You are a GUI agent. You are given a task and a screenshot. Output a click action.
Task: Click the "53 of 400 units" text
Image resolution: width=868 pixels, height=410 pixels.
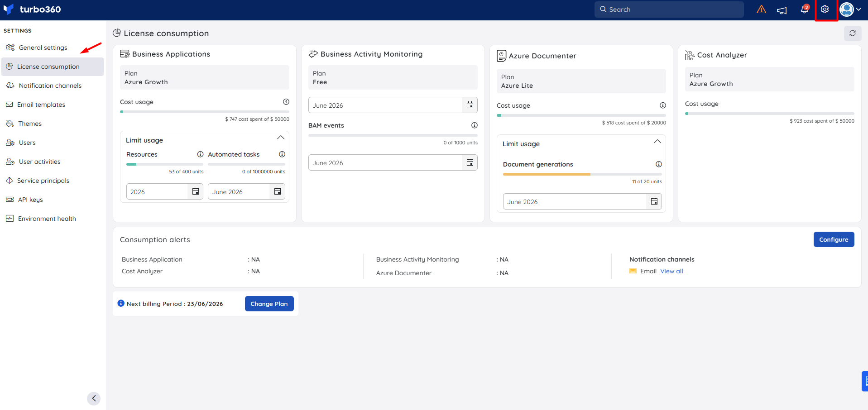pyautogui.click(x=186, y=172)
